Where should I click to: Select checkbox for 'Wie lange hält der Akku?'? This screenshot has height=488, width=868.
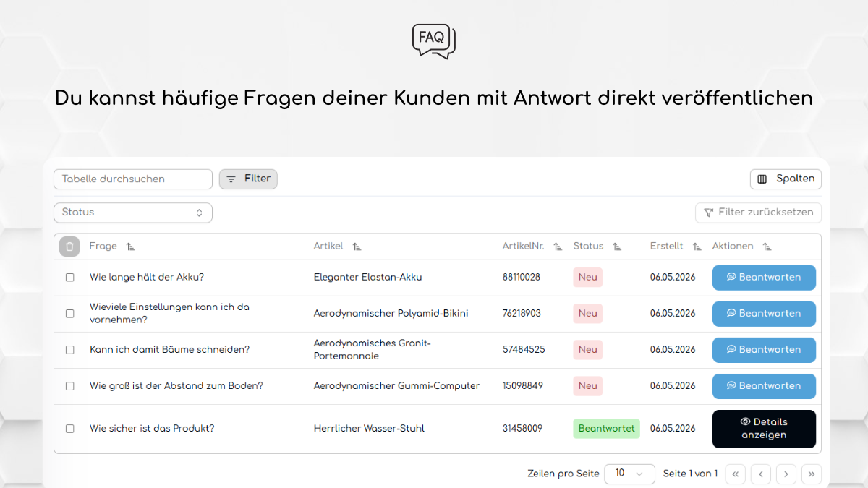[70, 278]
